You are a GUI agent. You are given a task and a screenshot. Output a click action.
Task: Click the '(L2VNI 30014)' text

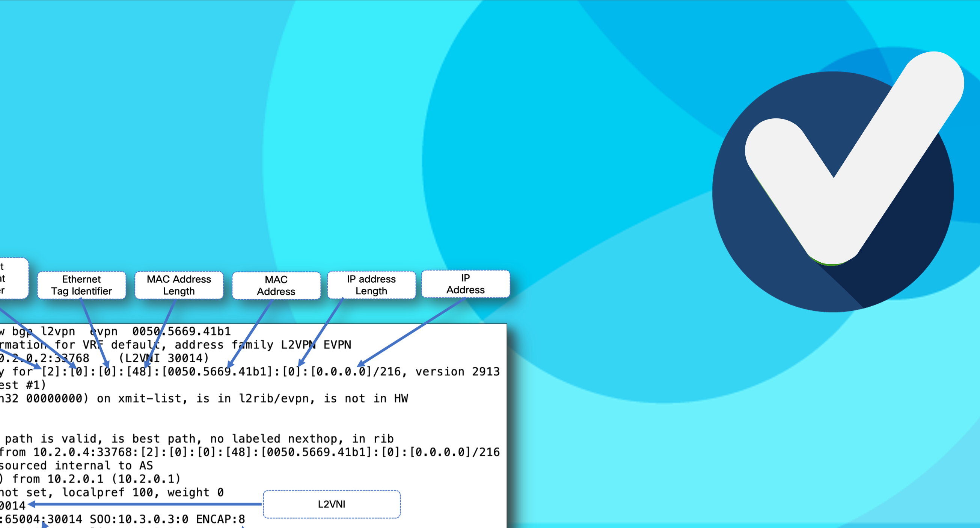coord(164,358)
